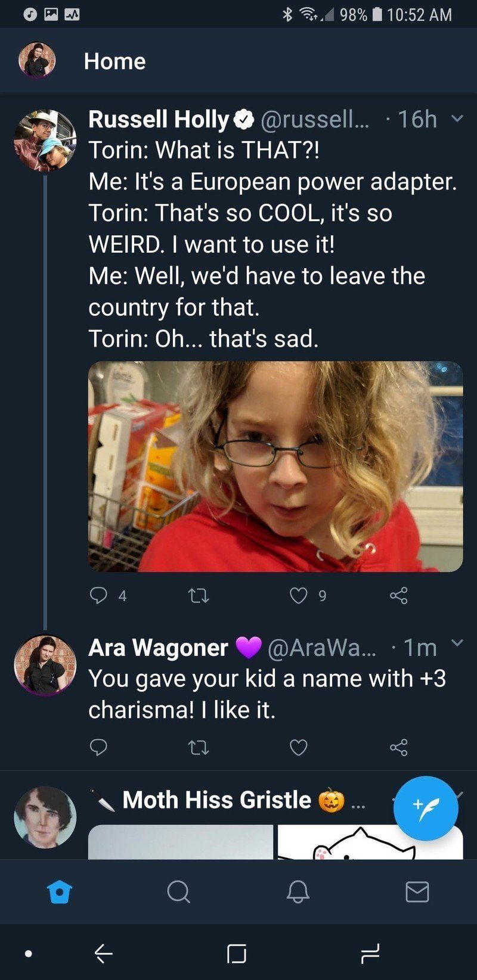Open tweet options for Russell Holly's tweet

click(x=456, y=119)
